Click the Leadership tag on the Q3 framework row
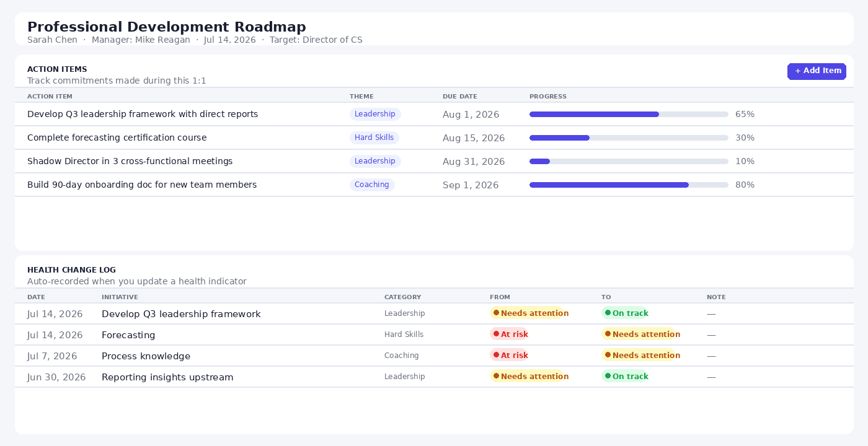Screen dimensions: 868x446 [375, 115]
